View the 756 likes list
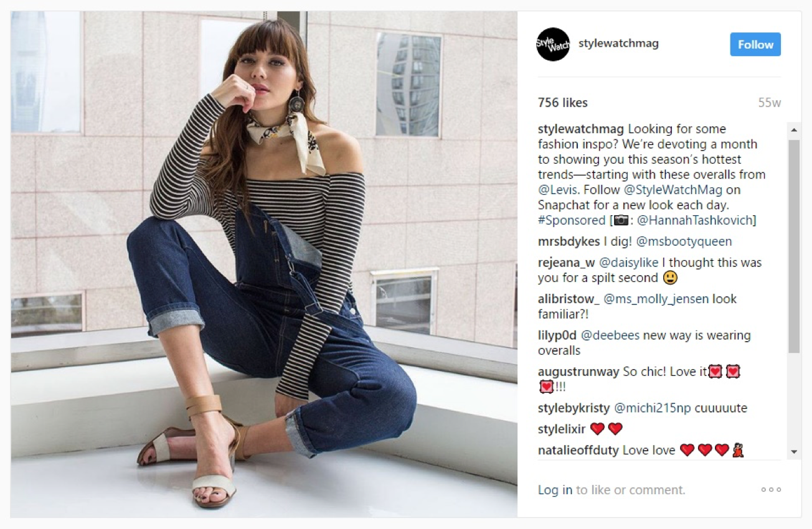The image size is (812, 529). (x=563, y=103)
